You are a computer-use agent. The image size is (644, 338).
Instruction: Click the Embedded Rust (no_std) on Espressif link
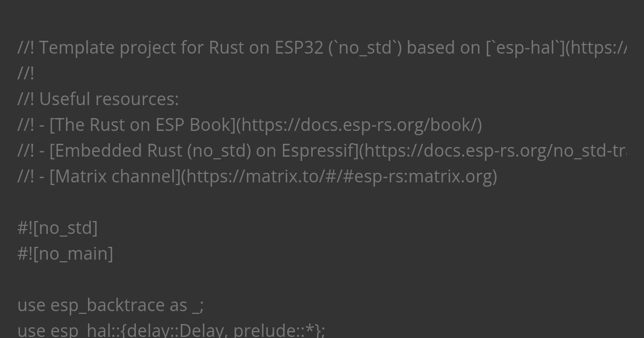tap(204, 151)
